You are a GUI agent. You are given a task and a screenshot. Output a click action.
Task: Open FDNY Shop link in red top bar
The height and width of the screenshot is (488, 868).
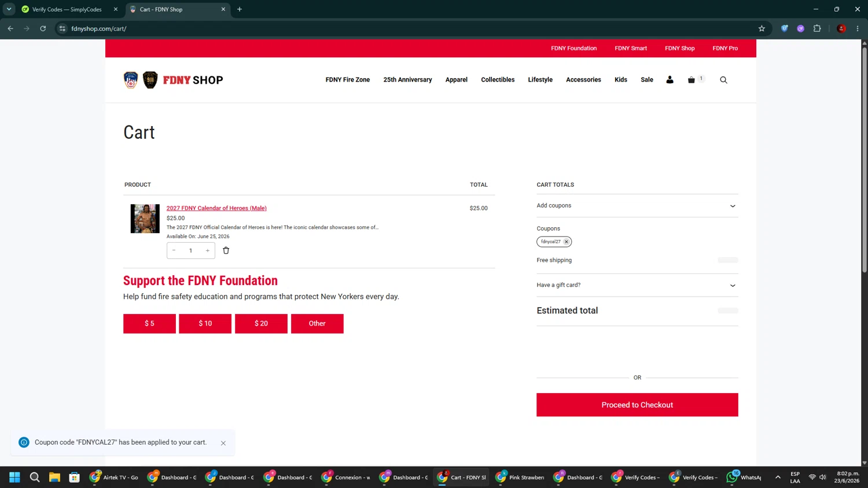(679, 49)
